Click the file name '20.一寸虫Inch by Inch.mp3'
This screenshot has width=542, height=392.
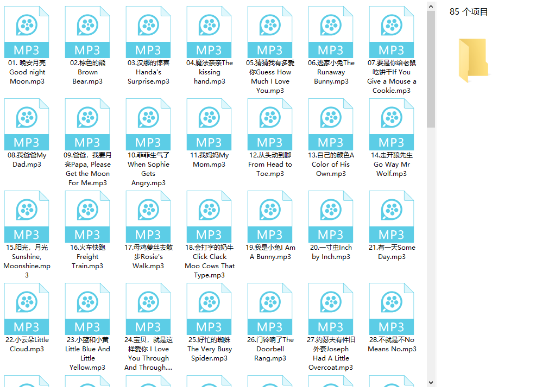(x=331, y=252)
